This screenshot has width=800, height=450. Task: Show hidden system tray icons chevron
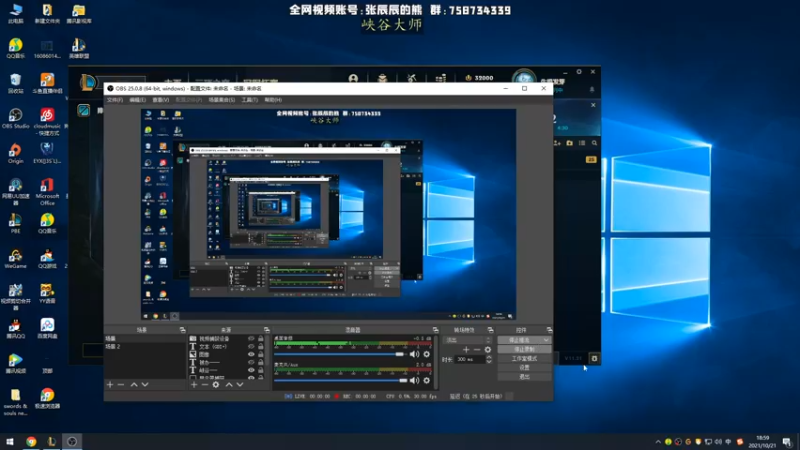[x=658, y=442]
